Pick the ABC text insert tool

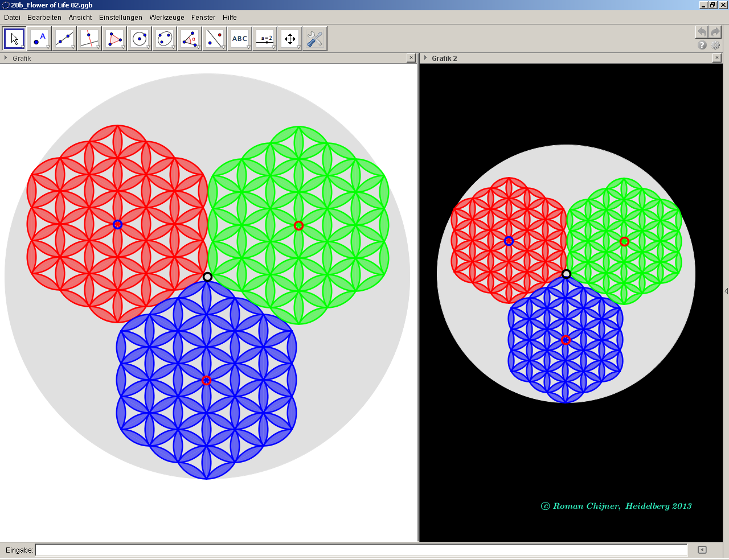click(x=240, y=39)
